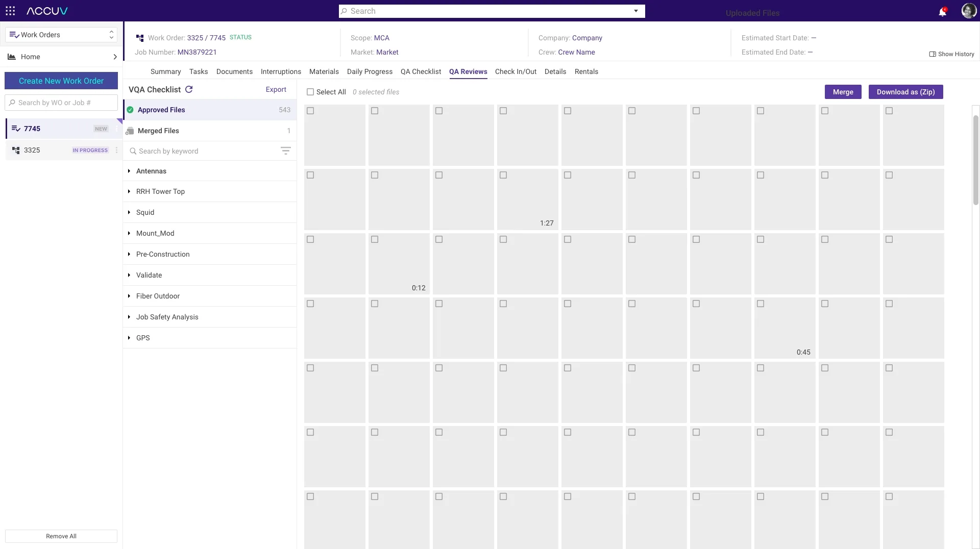The image size is (980, 549).
Task: Expand the Home chevron
Action: 115,57
